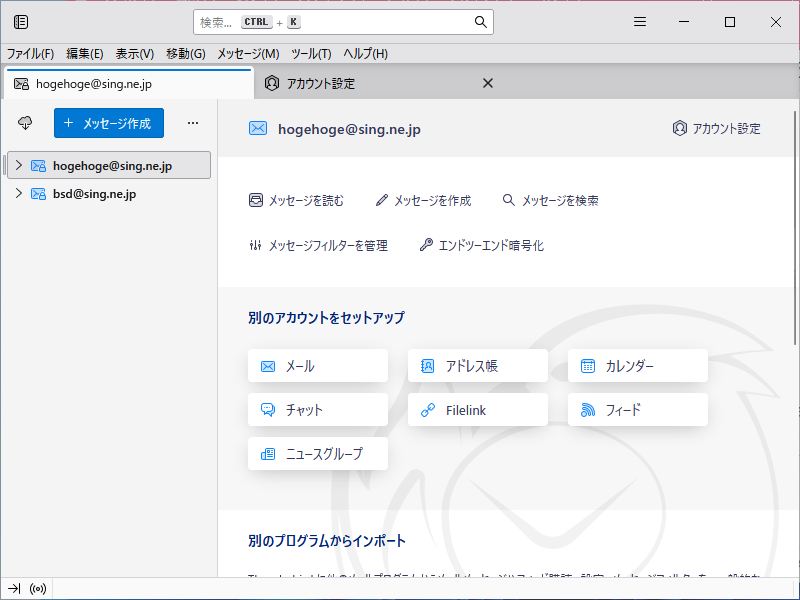Click the online status broadcast icon in status bar
The width and height of the screenshot is (800, 600).
tap(38, 589)
